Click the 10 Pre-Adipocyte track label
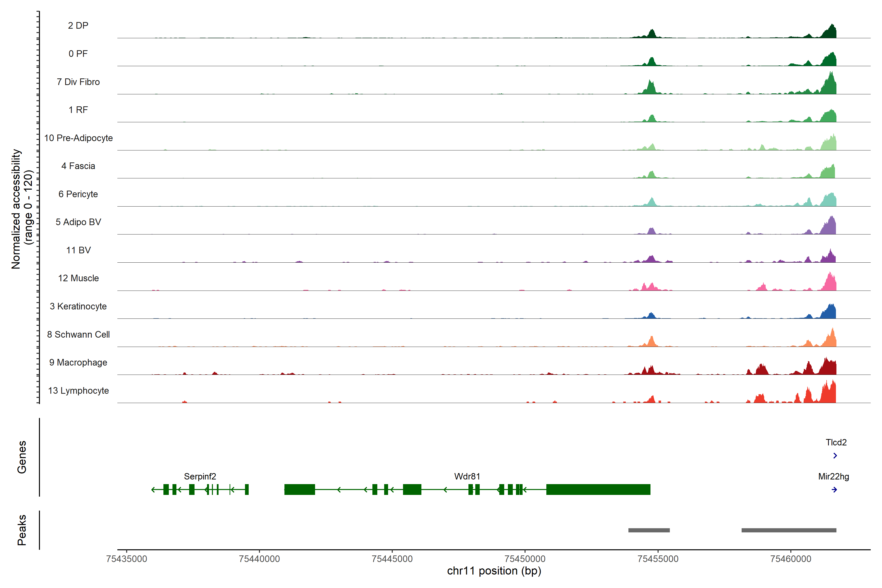The image size is (882, 588). point(78,138)
